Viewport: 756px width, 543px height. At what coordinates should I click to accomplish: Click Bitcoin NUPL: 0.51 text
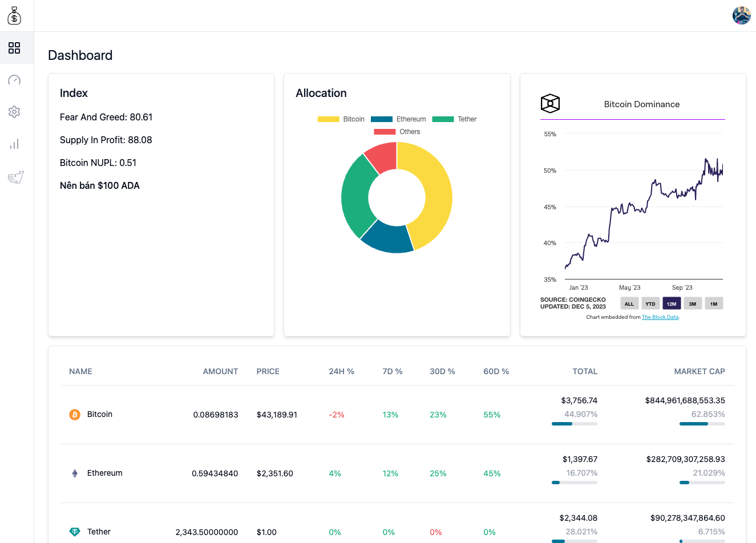click(98, 163)
